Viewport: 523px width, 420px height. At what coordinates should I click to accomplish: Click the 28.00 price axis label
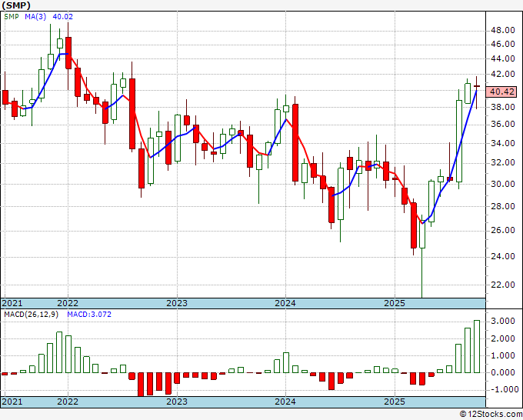click(503, 206)
